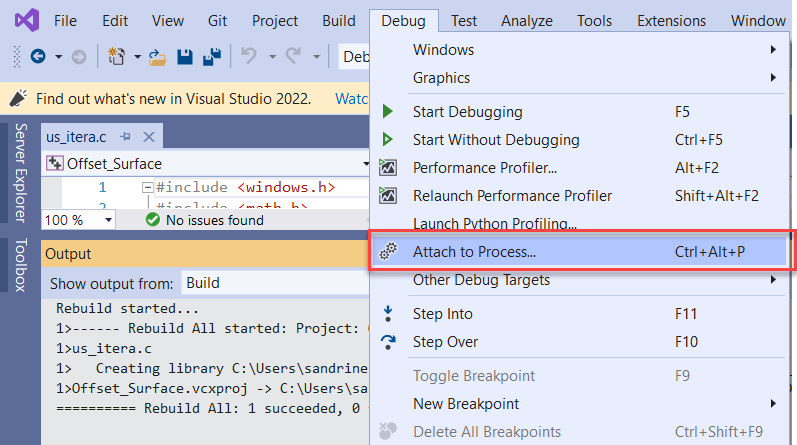Click the New Project toolbar icon
The image size is (797, 445).
116,56
